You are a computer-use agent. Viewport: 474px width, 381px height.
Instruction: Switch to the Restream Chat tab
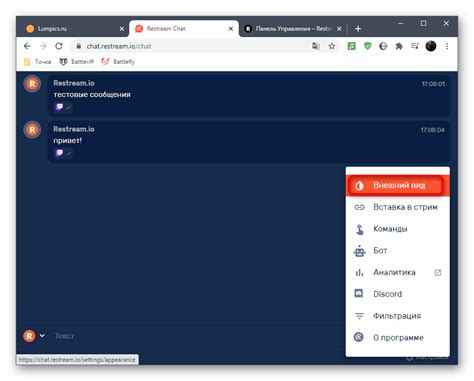(184, 29)
